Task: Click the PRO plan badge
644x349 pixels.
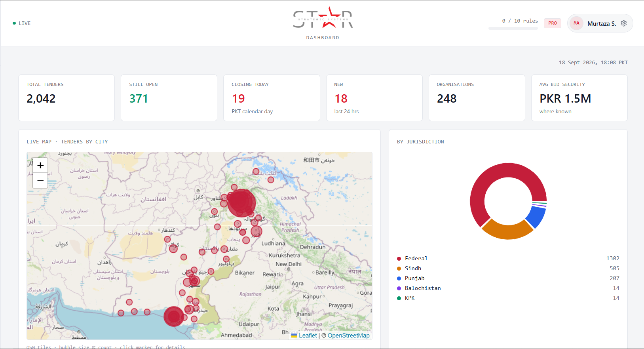Action: (553, 23)
